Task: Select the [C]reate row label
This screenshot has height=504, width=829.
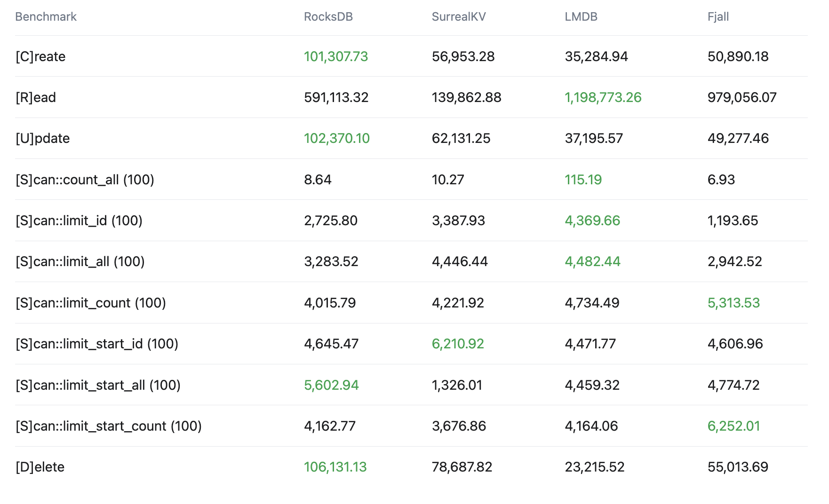Action: [40, 56]
